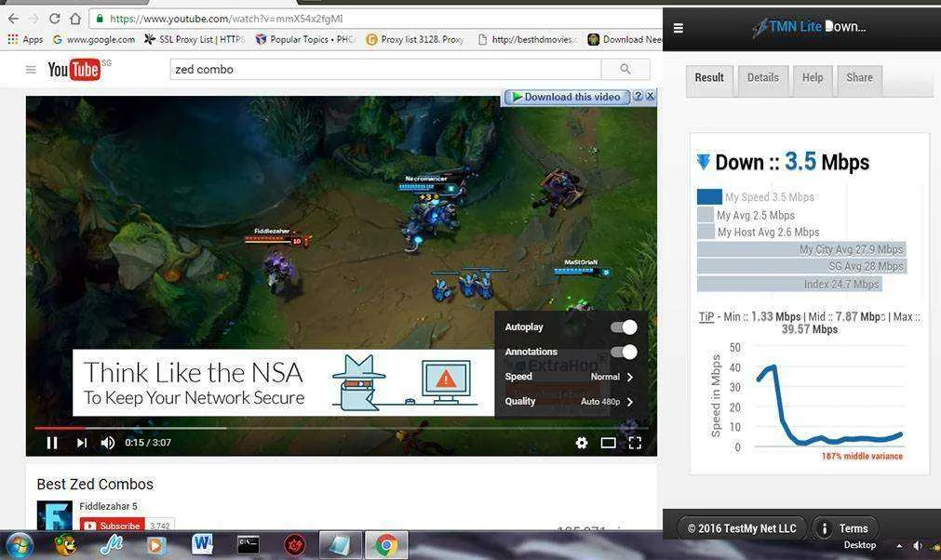Click the browser back arrow
941x560 pixels.
[x=13, y=19]
